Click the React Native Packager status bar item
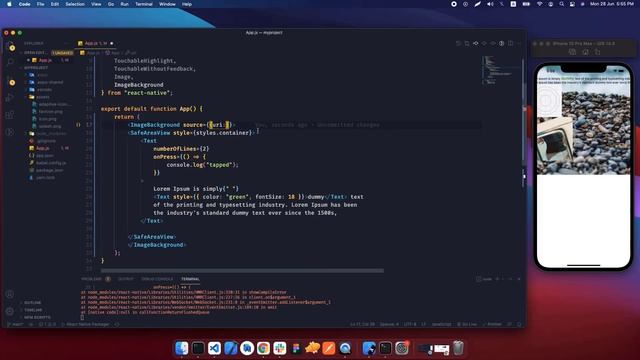This screenshot has height=360, width=640. coord(85,324)
